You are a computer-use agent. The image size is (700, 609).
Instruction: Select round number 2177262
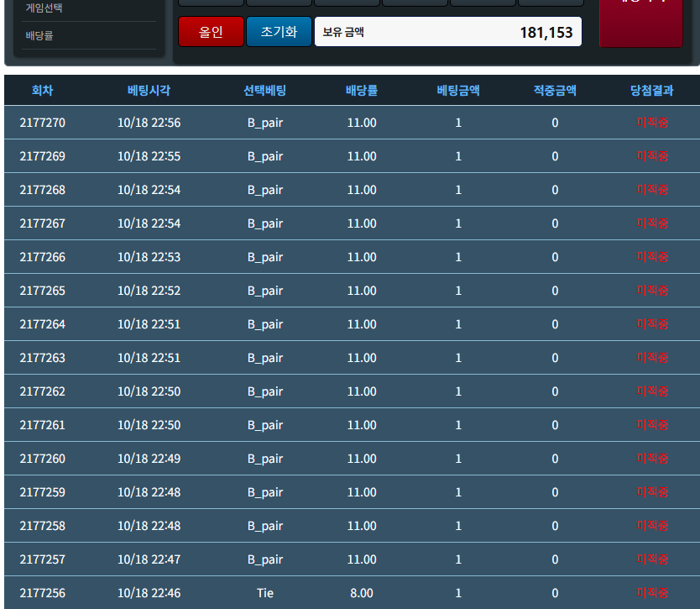click(43, 391)
